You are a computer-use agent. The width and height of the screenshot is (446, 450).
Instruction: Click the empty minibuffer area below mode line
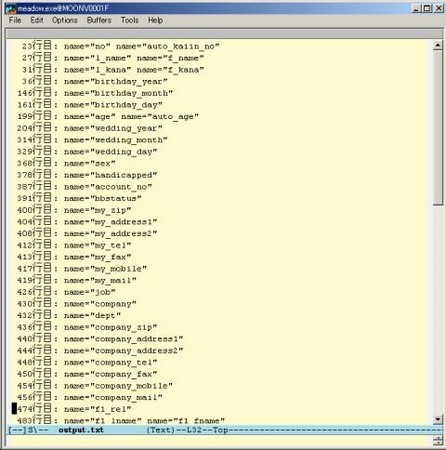point(219,441)
